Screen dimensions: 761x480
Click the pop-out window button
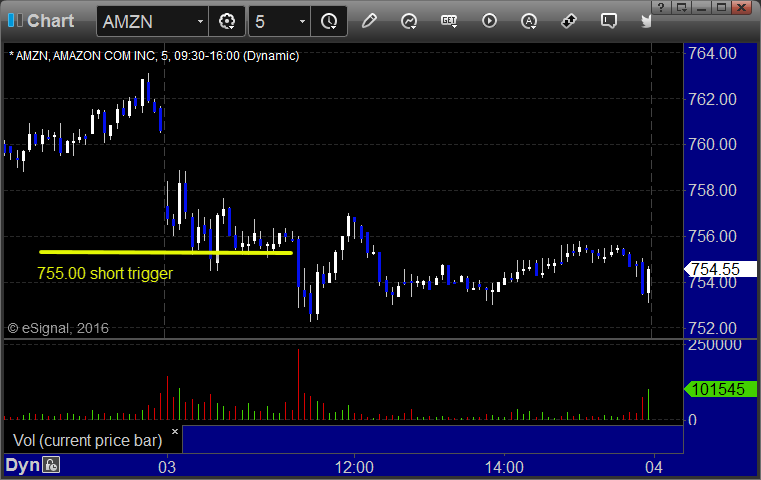[x=681, y=7]
